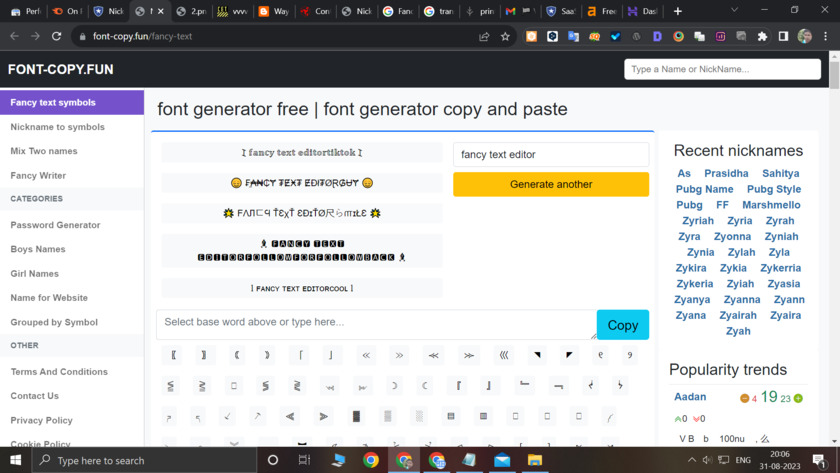The width and height of the screenshot is (840, 473).
Task: Insert the much-less-than ≪ symbol
Action: pos(433,355)
